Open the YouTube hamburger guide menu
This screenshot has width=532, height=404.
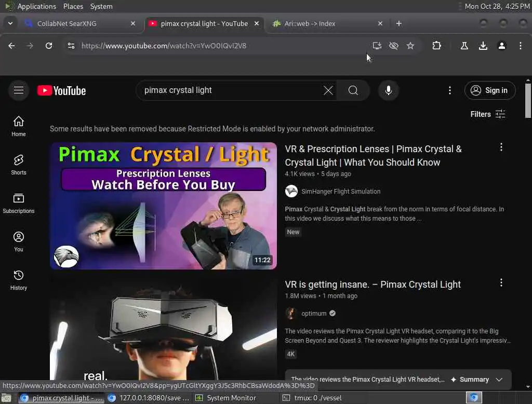tap(19, 90)
